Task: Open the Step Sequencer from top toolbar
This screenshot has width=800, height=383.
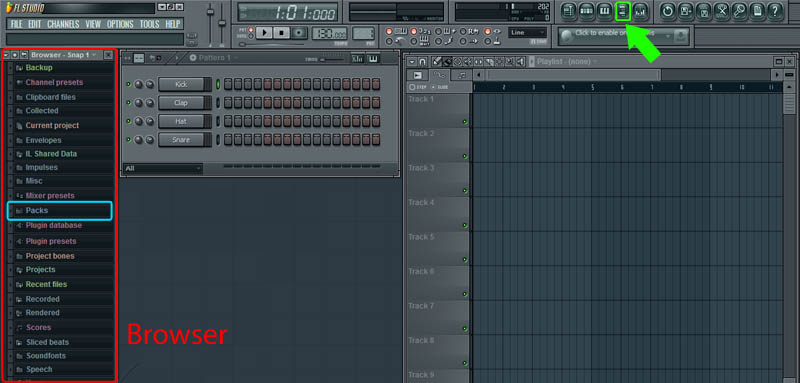Action: [587, 10]
